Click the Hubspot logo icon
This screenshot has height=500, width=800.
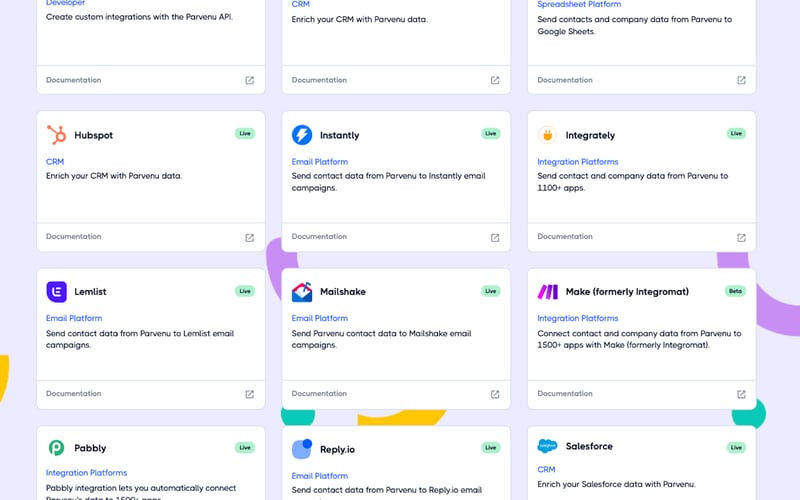pyautogui.click(x=57, y=135)
